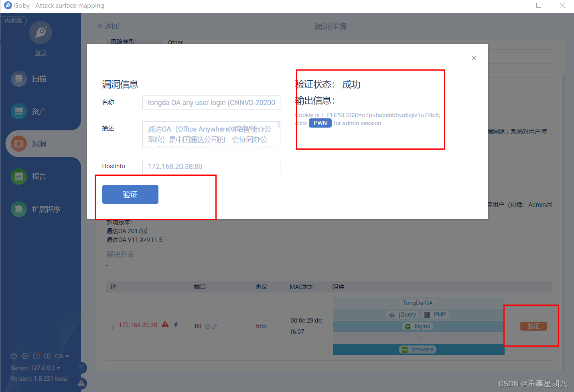The height and width of the screenshot is (392, 574).
Task: Close the vulnerability info dialog
Action: click(474, 58)
